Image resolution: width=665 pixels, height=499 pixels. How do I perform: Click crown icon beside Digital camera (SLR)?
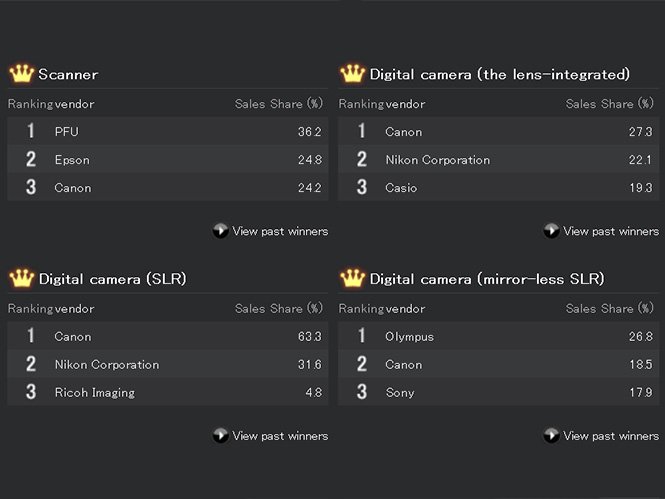point(21,278)
